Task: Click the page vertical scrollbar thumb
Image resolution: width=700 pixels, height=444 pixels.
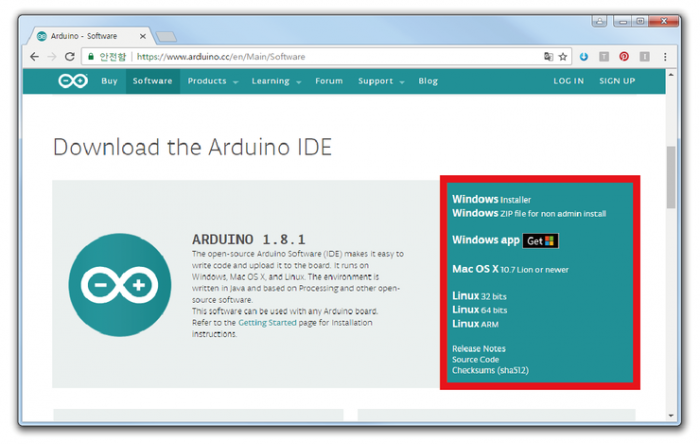Action: tap(671, 177)
